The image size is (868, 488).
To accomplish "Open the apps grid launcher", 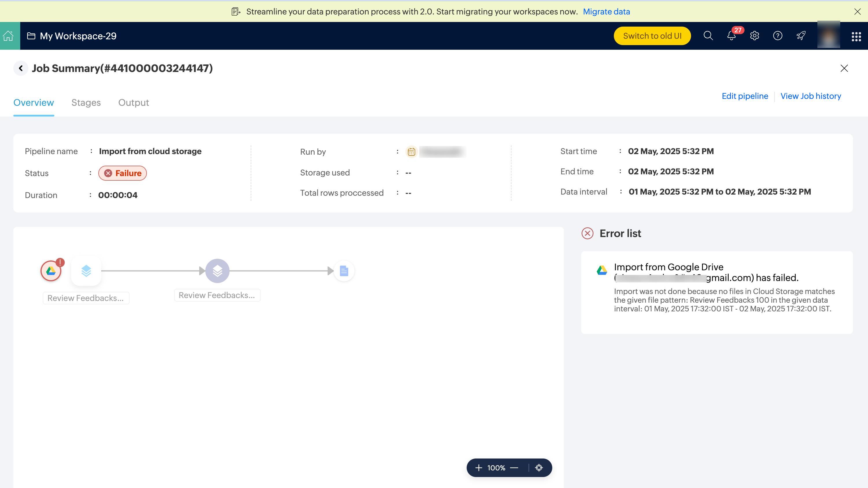I will pos(856,36).
